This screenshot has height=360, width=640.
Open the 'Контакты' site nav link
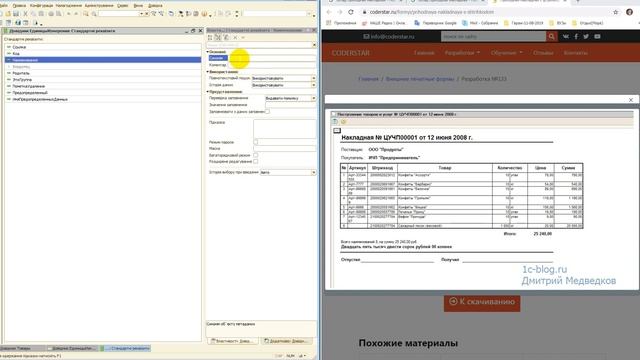576,53
